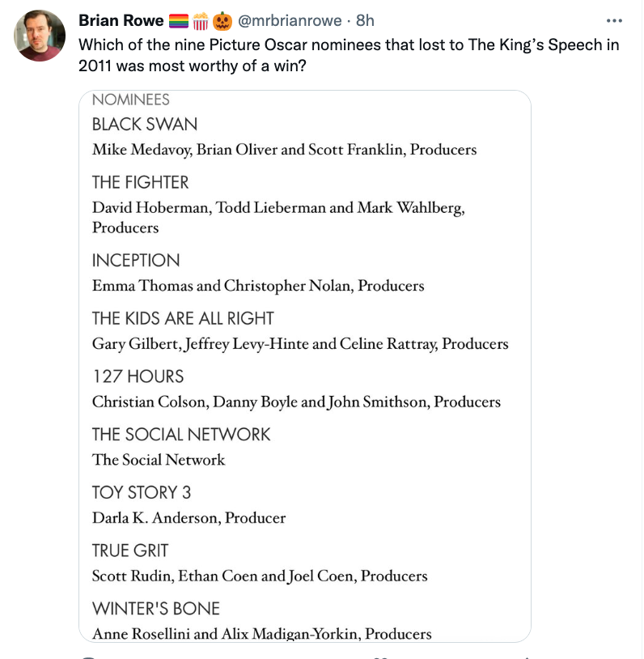Click THE FIGHTER title in the image

point(141,182)
